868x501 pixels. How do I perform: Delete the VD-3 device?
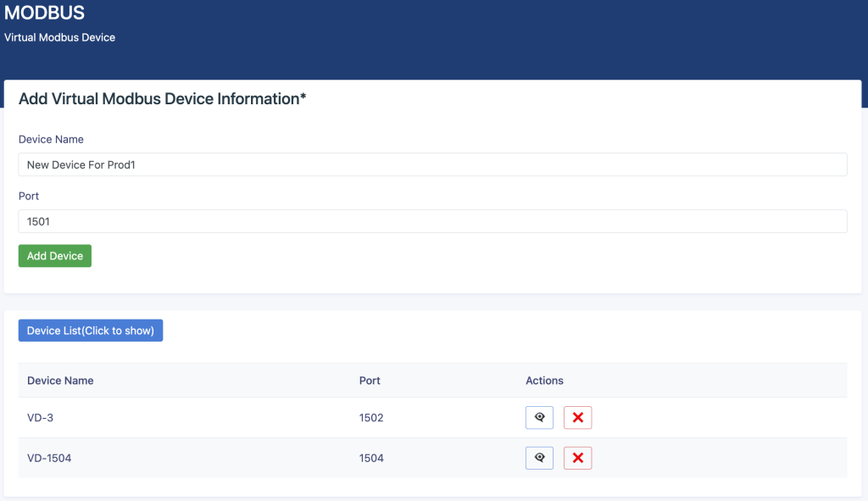(x=577, y=417)
